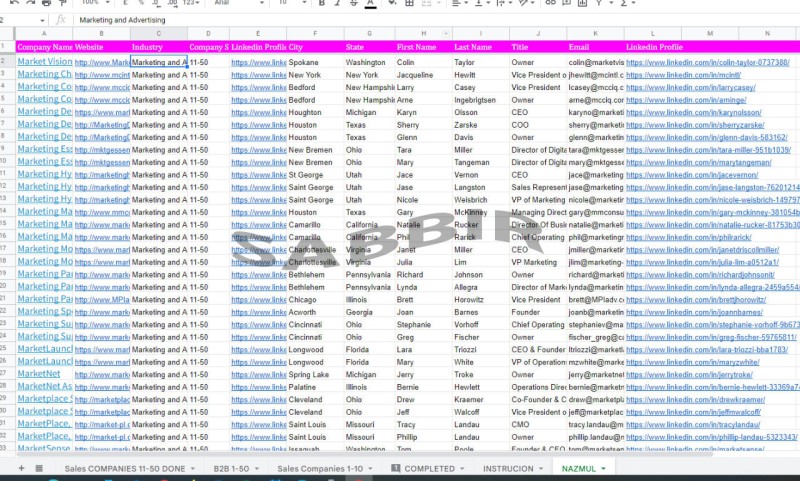Open sherryzarske LinkedIn profile link
Screen dimensions: 800x481
(695, 125)
